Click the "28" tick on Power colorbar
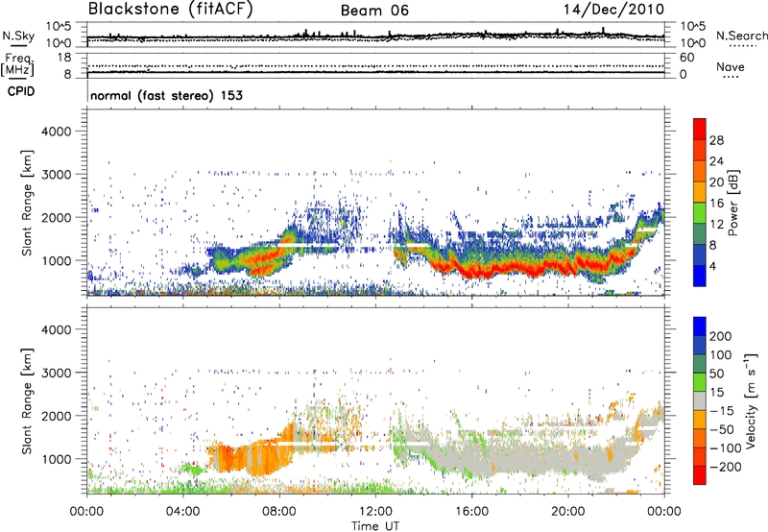768x532 pixels. point(716,140)
